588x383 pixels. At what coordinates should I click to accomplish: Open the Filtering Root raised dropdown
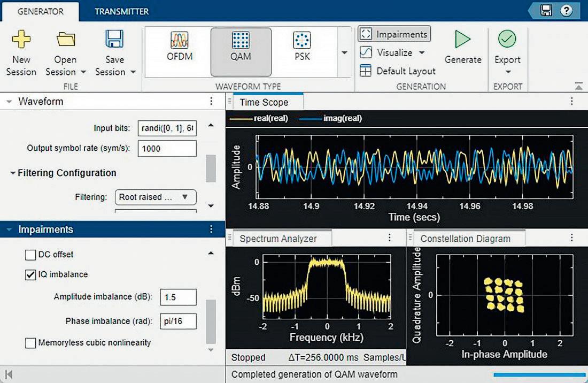pyautogui.click(x=155, y=197)
